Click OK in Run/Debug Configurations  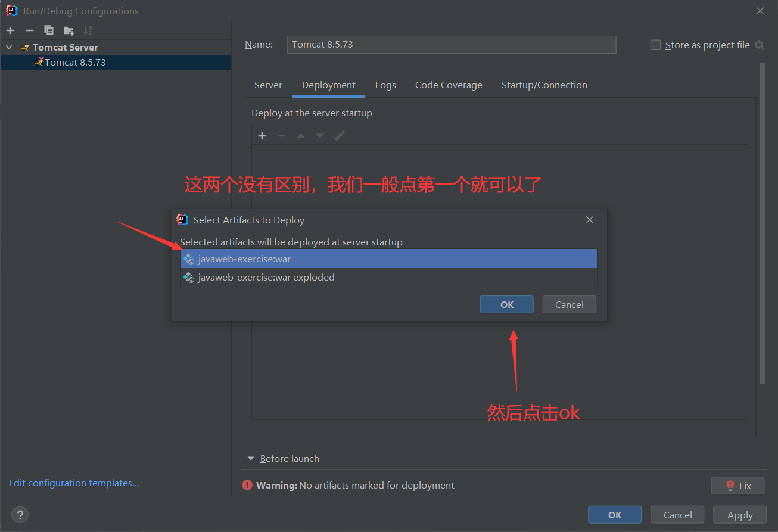(615, 515)
